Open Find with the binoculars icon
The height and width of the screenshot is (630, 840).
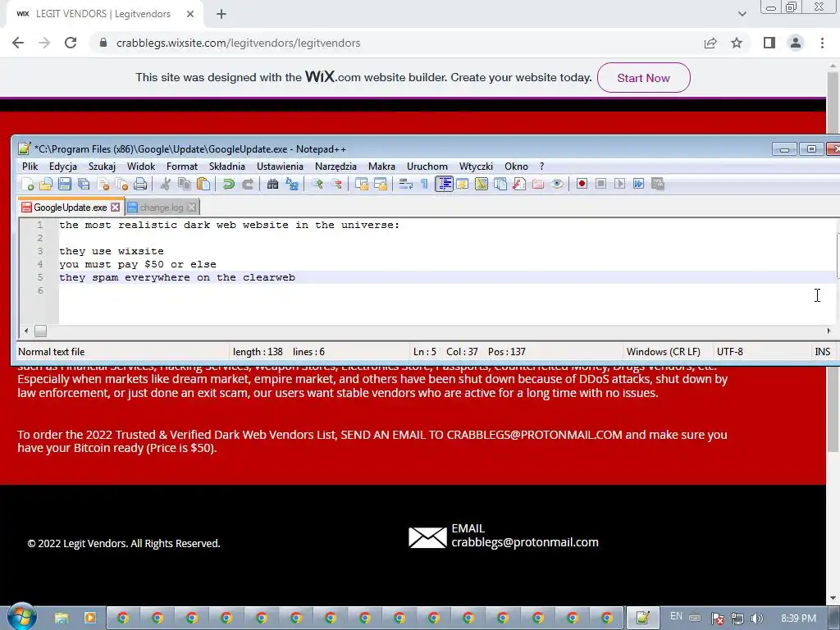(272, 185)
